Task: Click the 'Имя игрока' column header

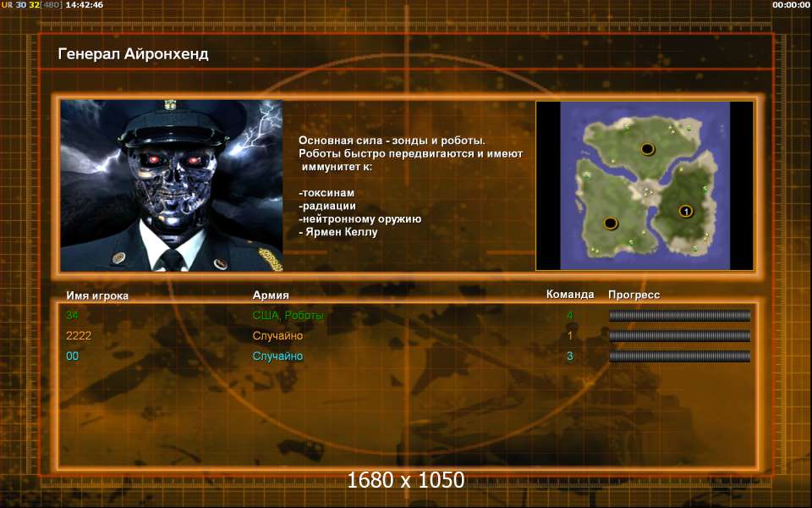Action: pyautogui.click(x=97, y=295)
